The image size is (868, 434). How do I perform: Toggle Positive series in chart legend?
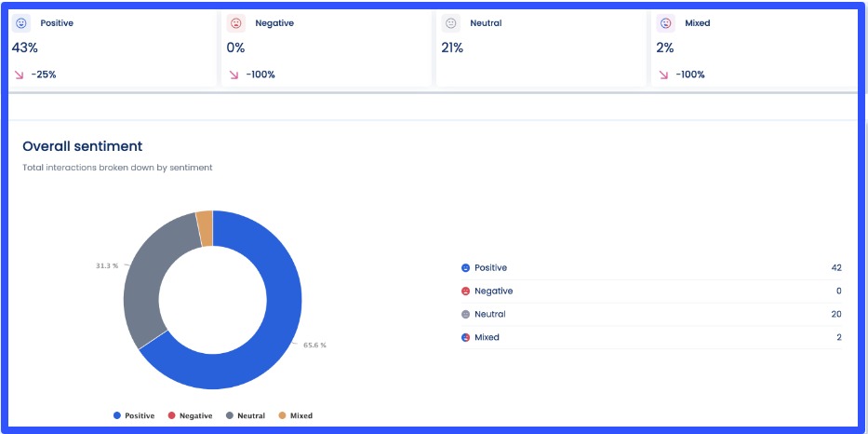(137, 415)
